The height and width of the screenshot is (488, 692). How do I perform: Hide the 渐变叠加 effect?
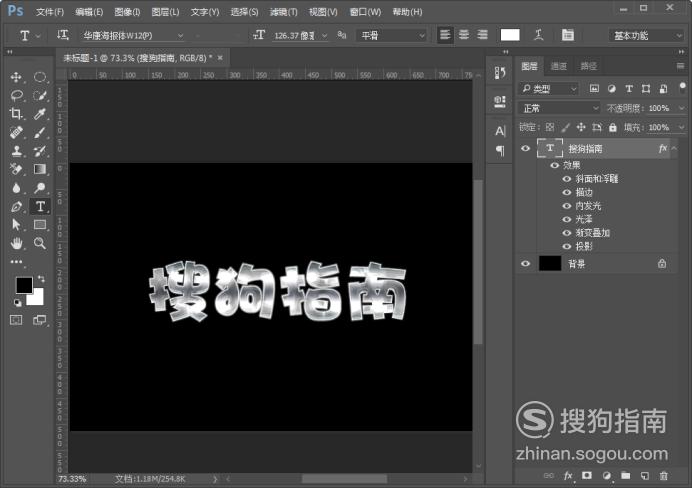tap(567, 233)
